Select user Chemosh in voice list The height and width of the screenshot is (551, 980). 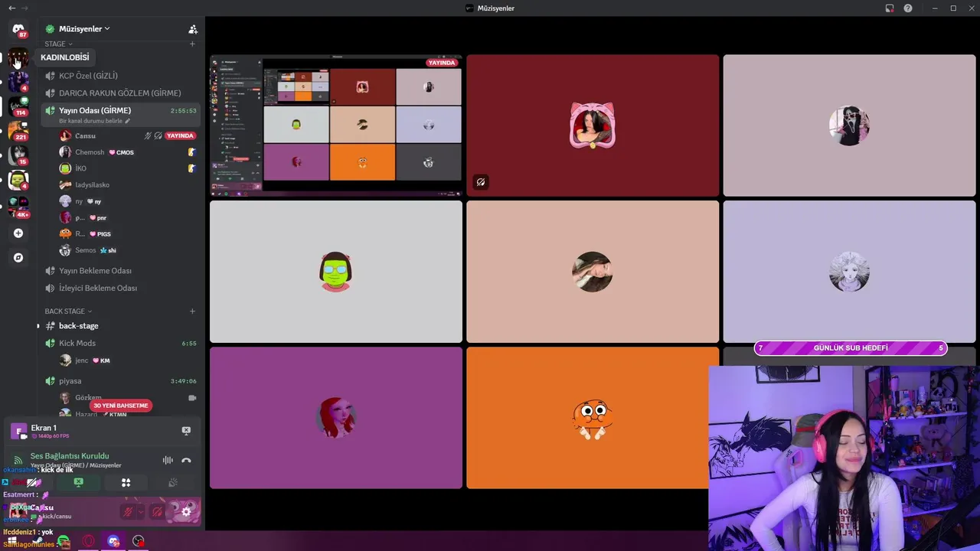(x=127, y=152)
